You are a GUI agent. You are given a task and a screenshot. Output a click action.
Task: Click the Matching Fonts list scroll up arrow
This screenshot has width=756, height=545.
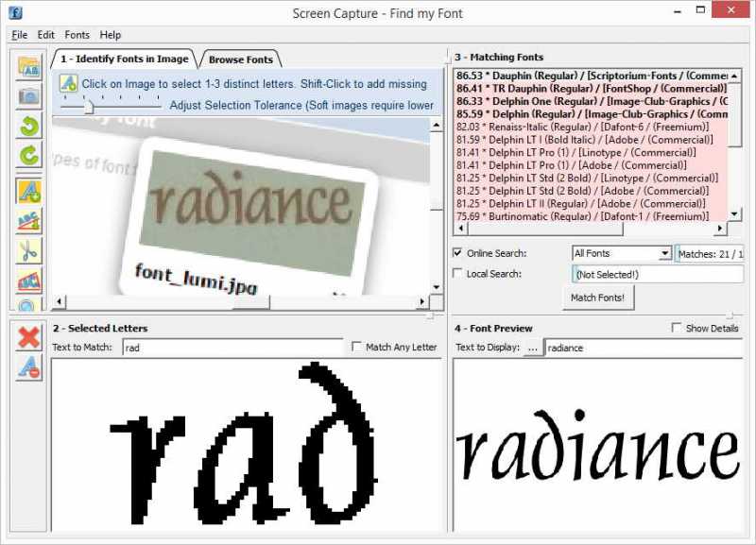pyautogui.click(x=734, y=77)
